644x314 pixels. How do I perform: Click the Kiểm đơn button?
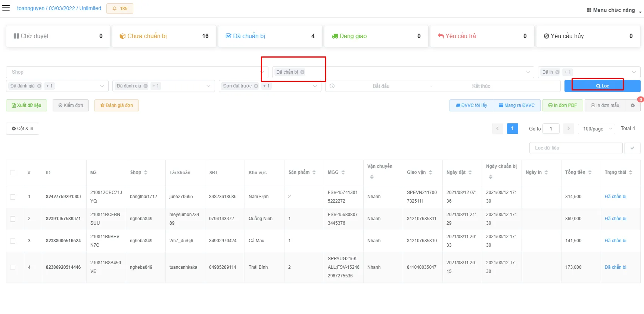(71, 105)
